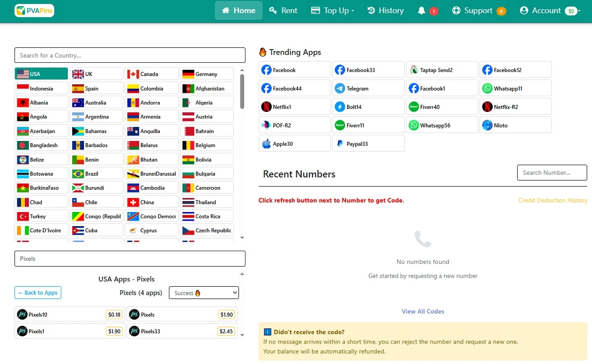Select Australia from the country list
Image resolution: width=592 pixels, height=364 pixels.
(x=97, y=102)
